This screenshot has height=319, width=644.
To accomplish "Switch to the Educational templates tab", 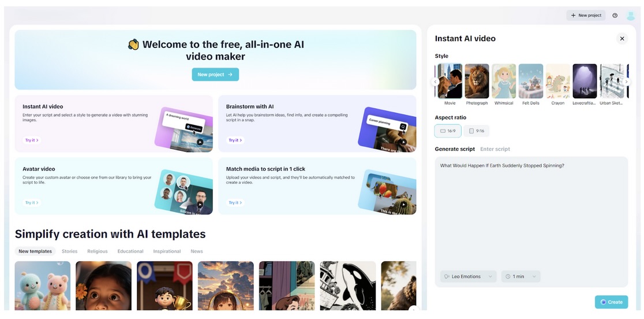I will 130,251.
